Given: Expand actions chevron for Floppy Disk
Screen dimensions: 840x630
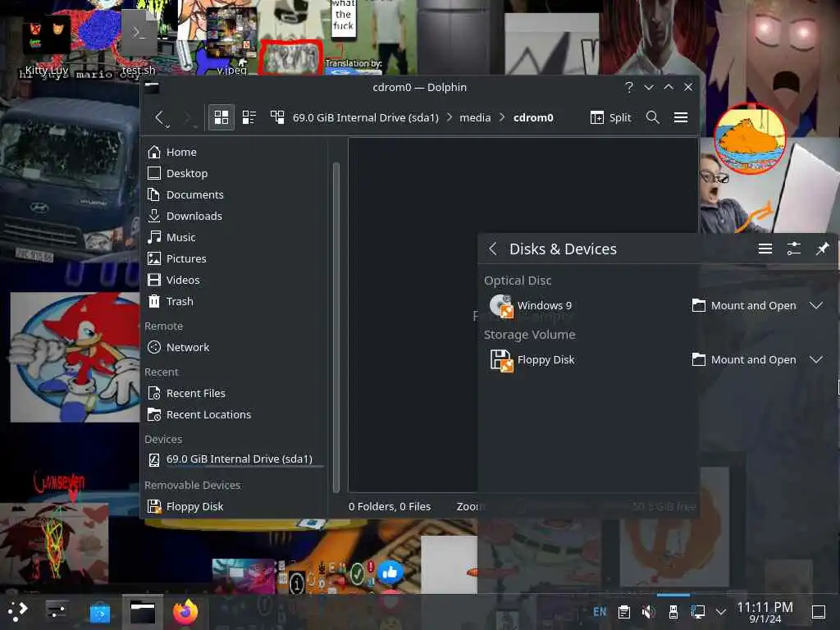Looking at the screenshot, I should [x=816, y=360].
